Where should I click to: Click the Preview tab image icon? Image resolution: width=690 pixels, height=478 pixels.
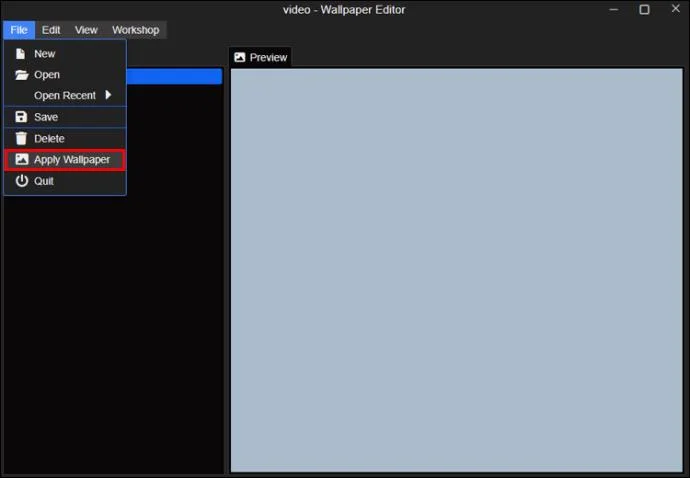pyautogui.click(x=240, y=57)
